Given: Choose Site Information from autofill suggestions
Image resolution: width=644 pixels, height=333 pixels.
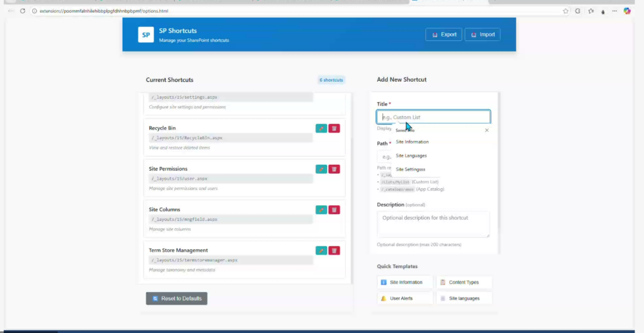Looking at the screenshot, I should point(412,142).
